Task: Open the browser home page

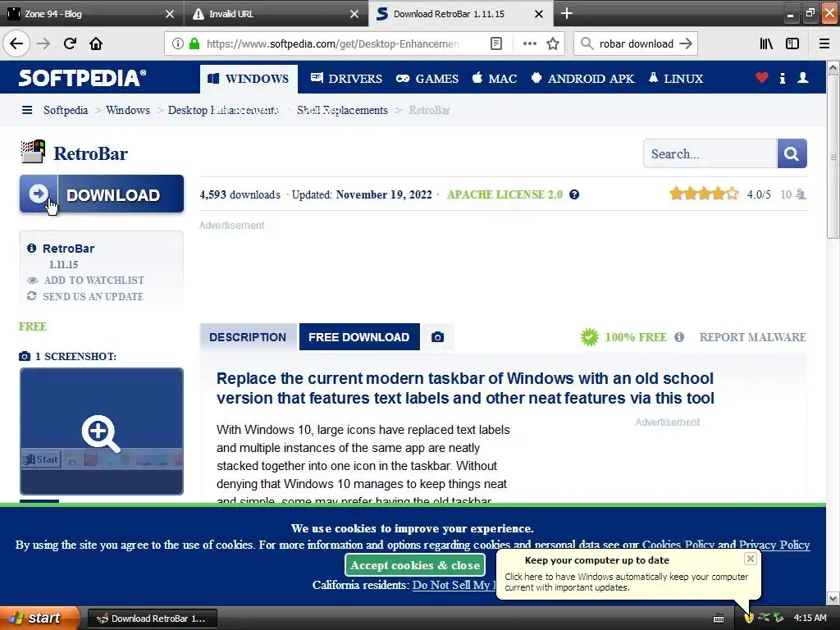Action: 96,43
